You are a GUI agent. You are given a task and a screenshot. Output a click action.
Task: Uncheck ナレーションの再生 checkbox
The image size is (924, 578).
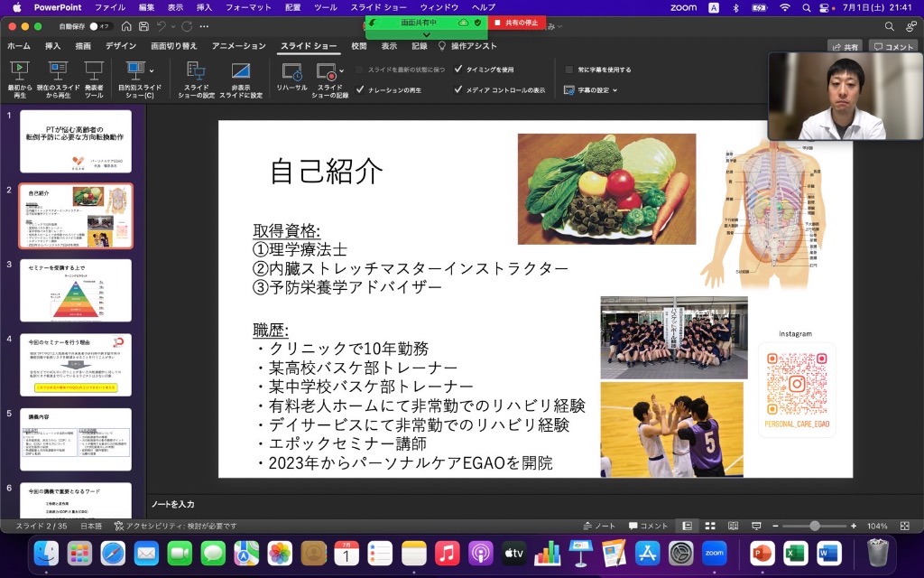pos(361,89)
